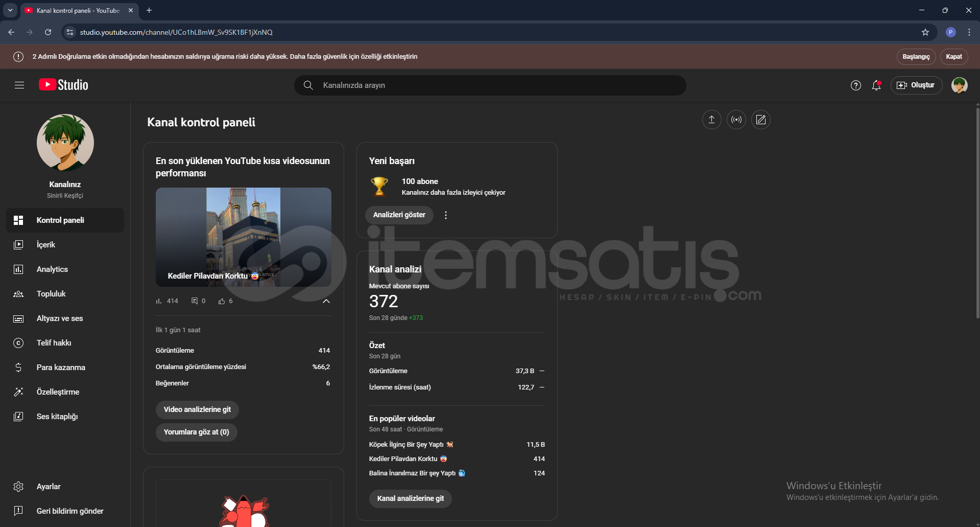Reload the page with refresh icon
This screenshot has width=980, height=527.
pyautogui.click(x=48, y=32)
